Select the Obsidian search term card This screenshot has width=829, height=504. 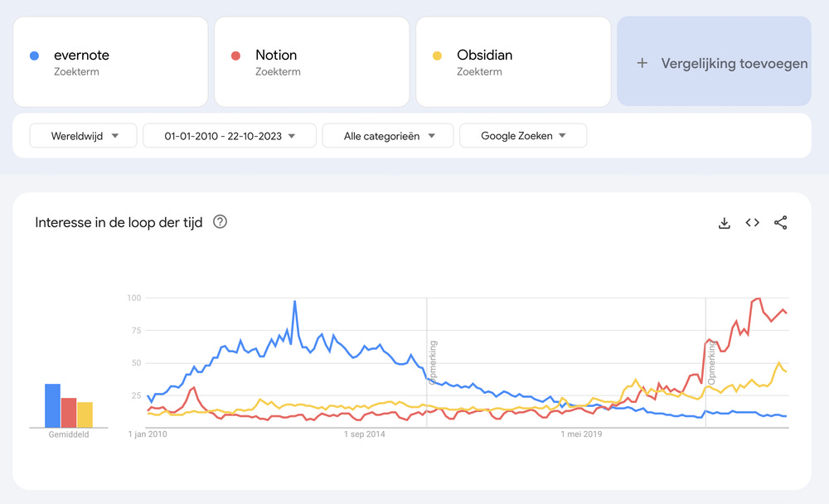513,62
